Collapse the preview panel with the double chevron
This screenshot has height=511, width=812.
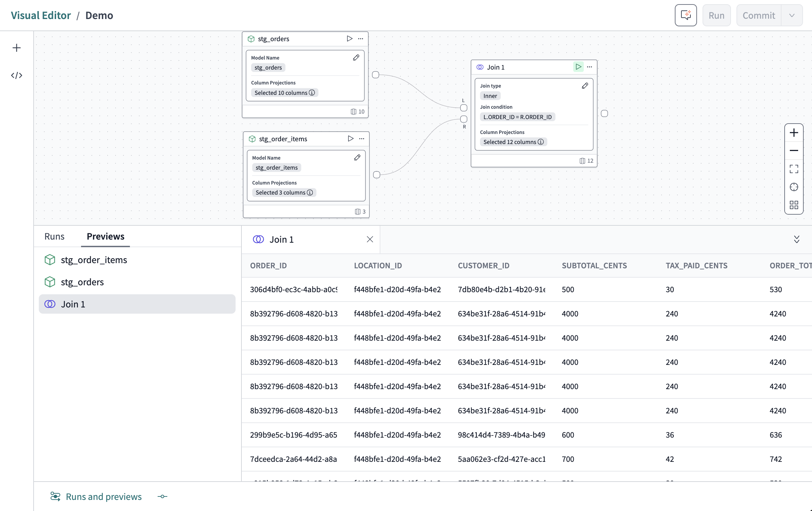796,239
